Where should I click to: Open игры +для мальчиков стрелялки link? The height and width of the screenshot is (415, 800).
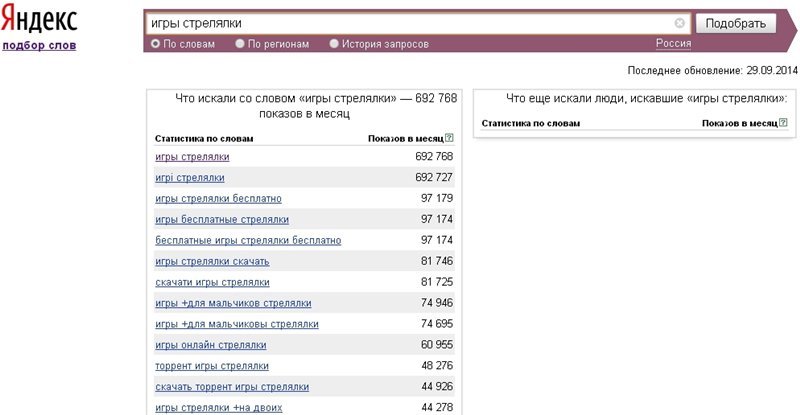[x=233, y=303]
